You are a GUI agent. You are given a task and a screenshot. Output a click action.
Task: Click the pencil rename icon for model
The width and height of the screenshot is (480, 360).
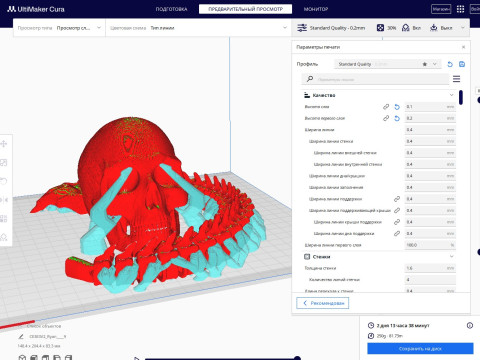click(x=21, y=337)
